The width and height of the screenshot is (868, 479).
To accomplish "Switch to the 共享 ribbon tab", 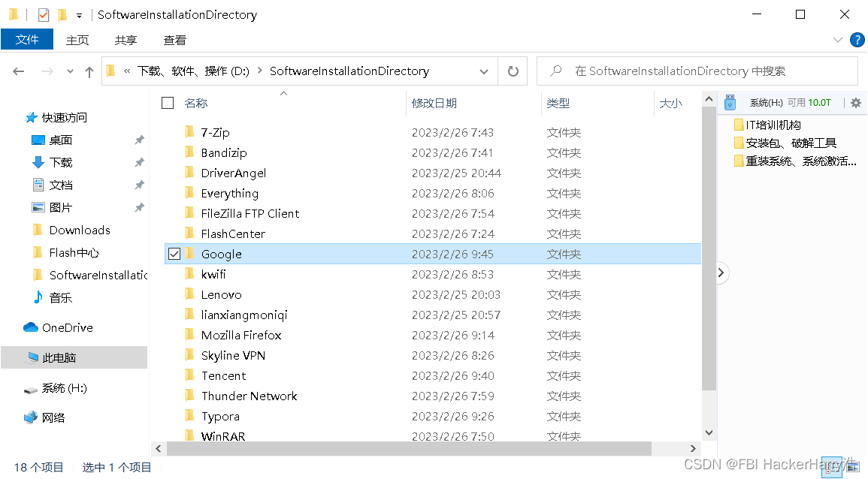I will point(126,41).
